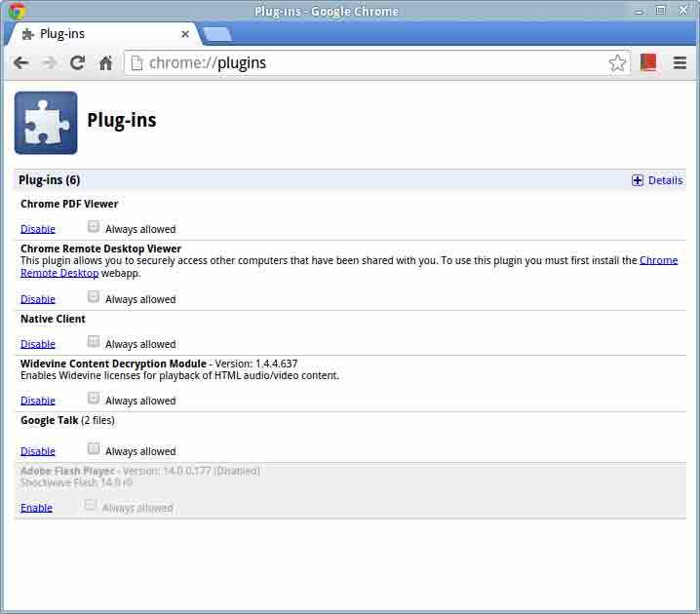
Task: Click the Chrome PDF Viewer title
Action: [x=69, y=204]
